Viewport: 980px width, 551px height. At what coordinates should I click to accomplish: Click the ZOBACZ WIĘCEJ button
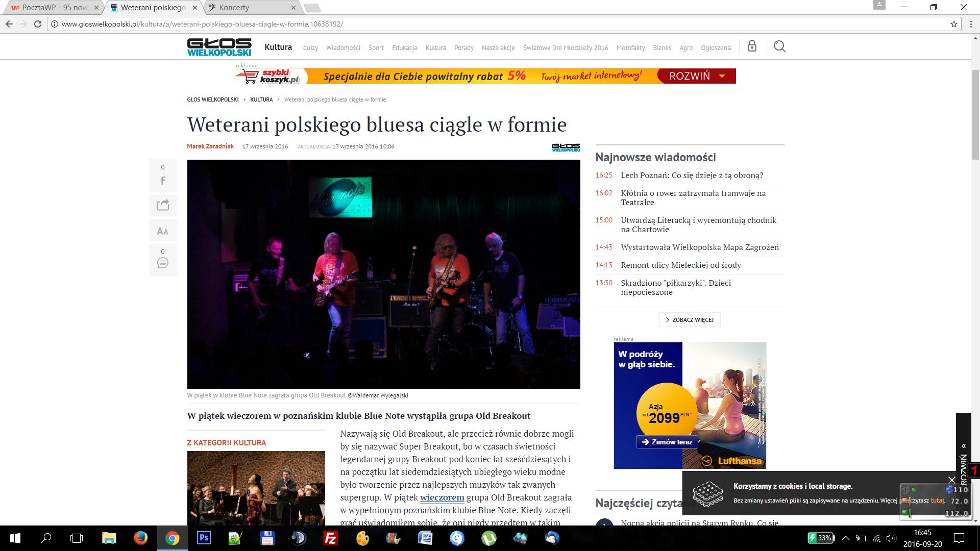pyautogui.click(x=690, y=320)
